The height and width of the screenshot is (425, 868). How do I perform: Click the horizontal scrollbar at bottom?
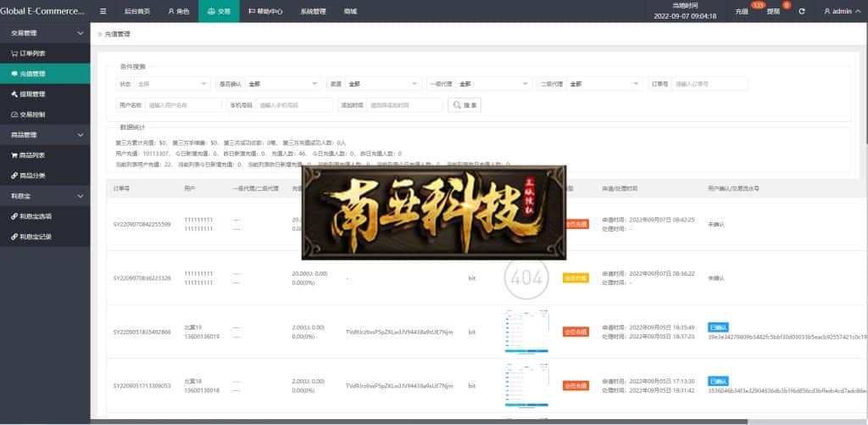[419, 422]
